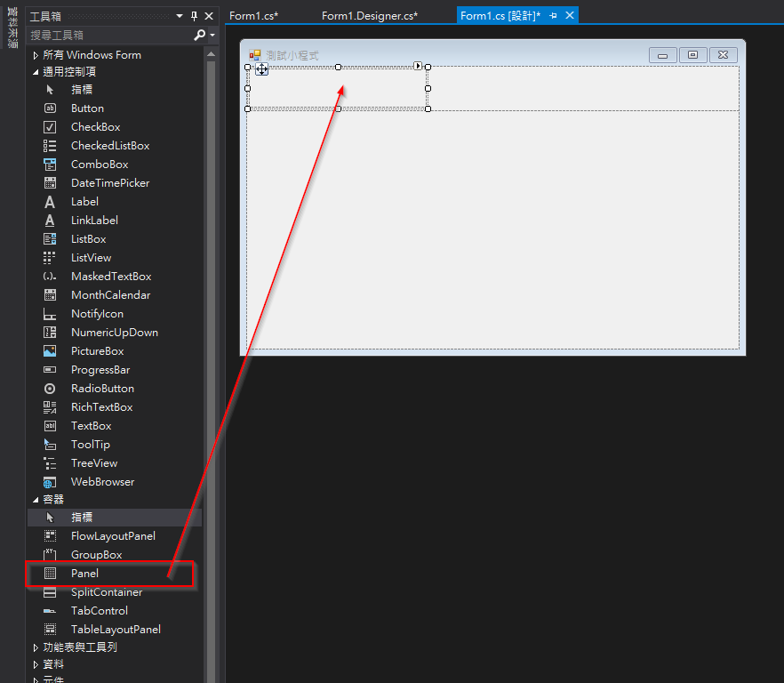784x683 pixels.
Task: Pin the toolbox panel with the pushpin icon
Action: coord(194,16)
